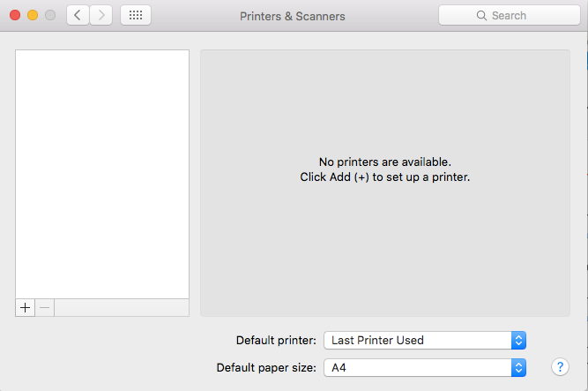Open the A4 paper size dropdown
The image size is (588, 391).
[425, 368]
